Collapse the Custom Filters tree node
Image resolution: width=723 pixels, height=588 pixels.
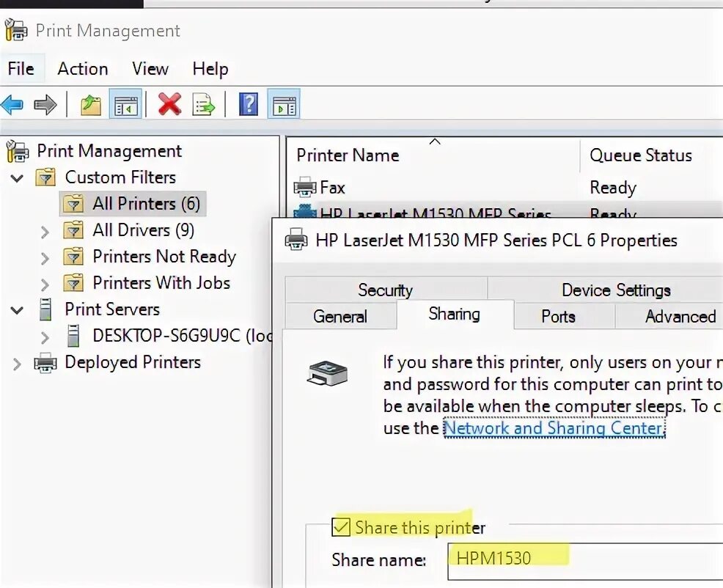17,178
